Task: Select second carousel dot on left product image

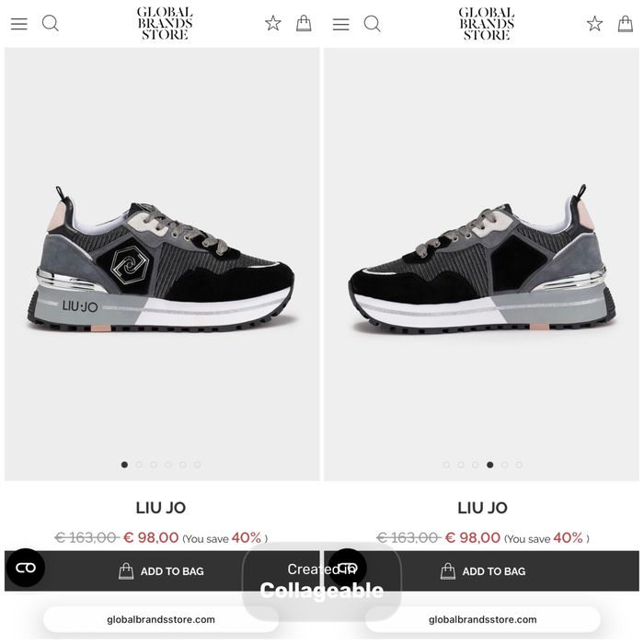Action: pyautogui.click(x=139, y=465)
